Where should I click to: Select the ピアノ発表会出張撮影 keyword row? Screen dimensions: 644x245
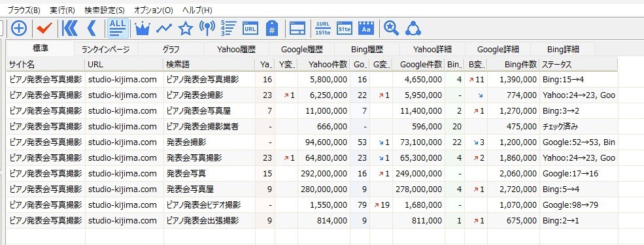312,221
